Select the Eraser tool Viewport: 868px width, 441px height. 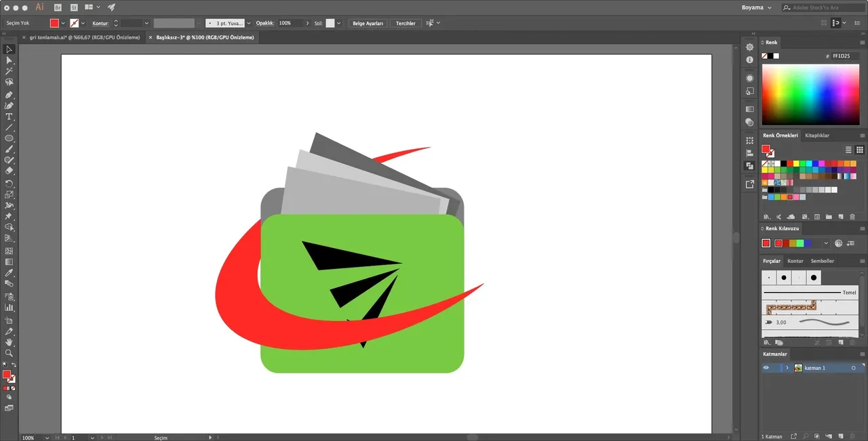click(9, 171)
